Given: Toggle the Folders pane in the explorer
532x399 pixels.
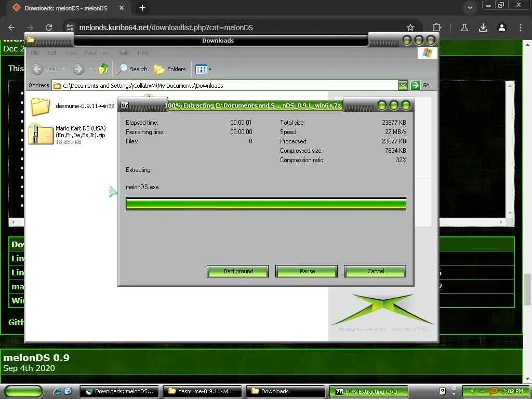Looking at the screenshot, I should [170, 69].
